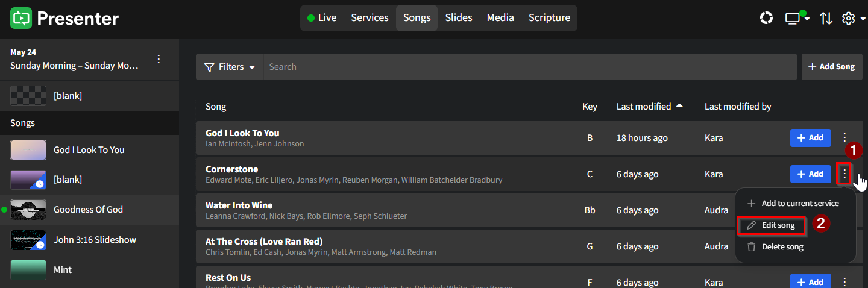Click '18 hours ago' in first row
Viewport: 868px width, 288px height.
point(642,138)
